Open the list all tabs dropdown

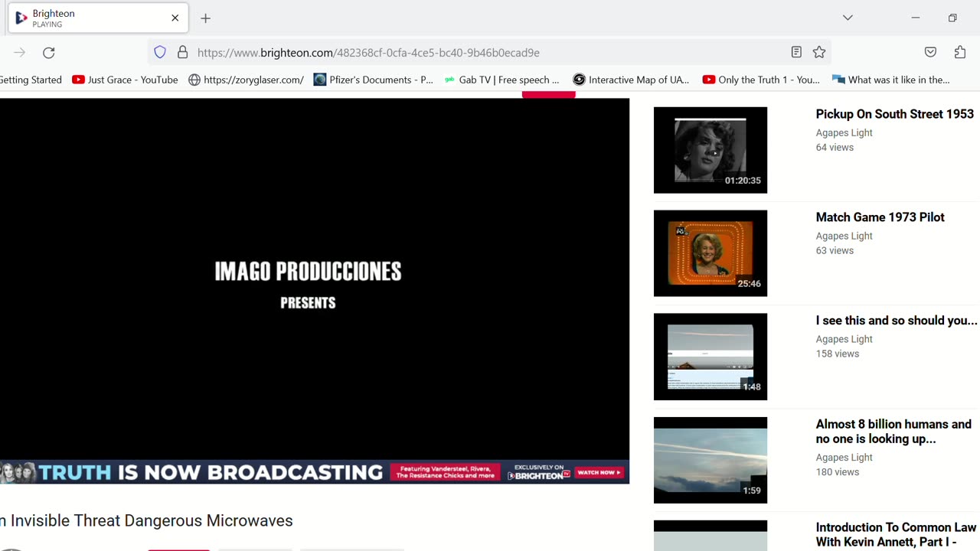tap(848, 18)
